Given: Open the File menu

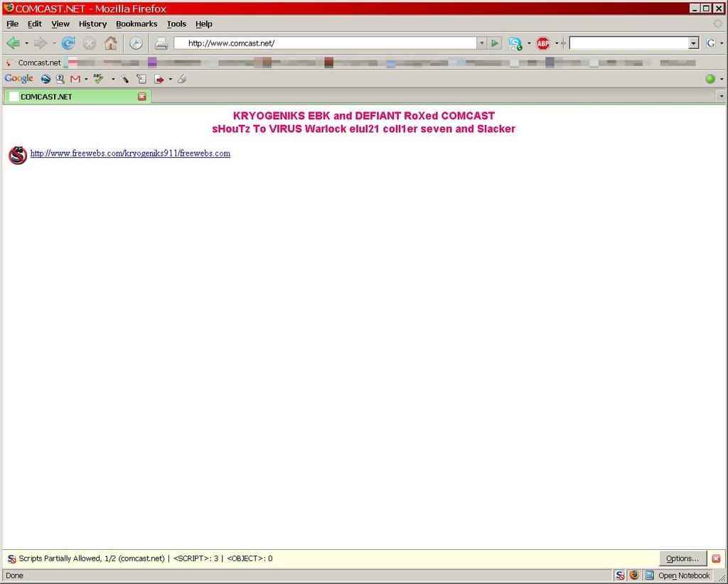Looking at the screenshot, I should tap(13, 24).
